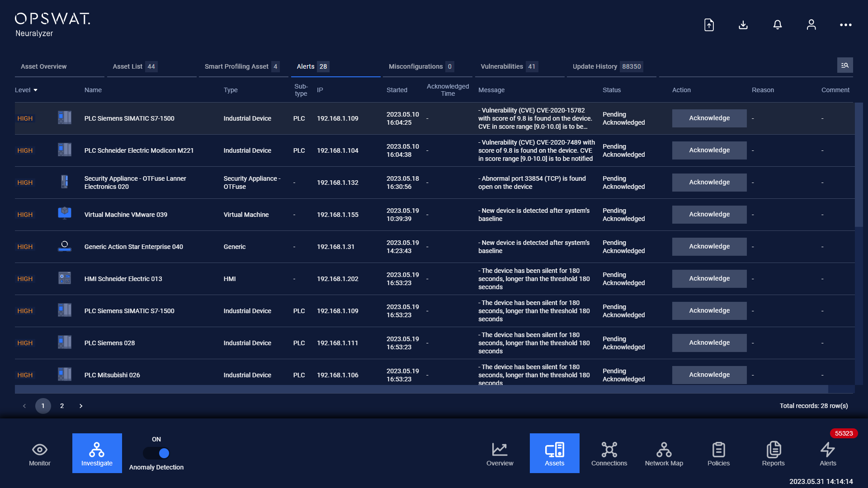Click the Generic Action Star Enterprise icon
The image size is (868, 488).
tap(65, 246)
